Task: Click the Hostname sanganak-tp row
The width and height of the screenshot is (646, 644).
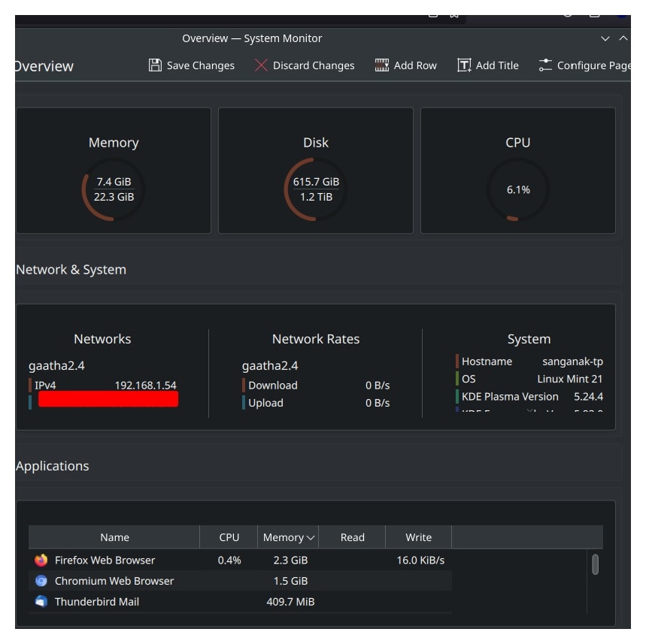Action: tap(529, 361)
